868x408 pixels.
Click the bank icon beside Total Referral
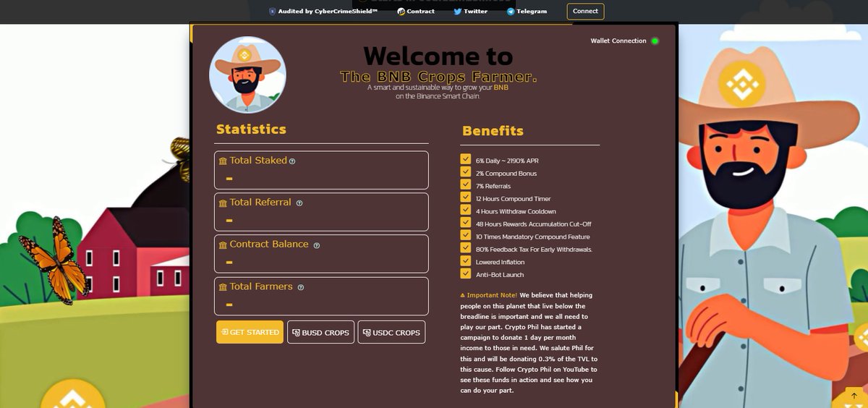(x=223, y=203)
